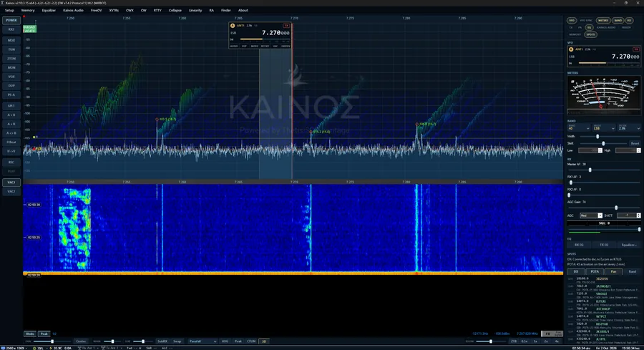Open the Finder menu
This screenshot has width=644, height=350.
pyautogui.click(x=226, y=10)
